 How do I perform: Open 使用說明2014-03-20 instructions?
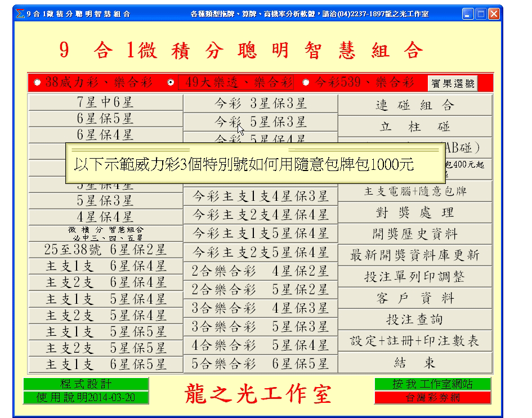tap(86, 397)
